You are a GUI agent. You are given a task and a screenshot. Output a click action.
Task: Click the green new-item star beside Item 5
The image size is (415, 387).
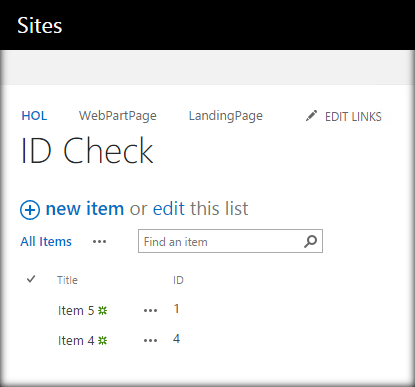(x=103, y=311)
